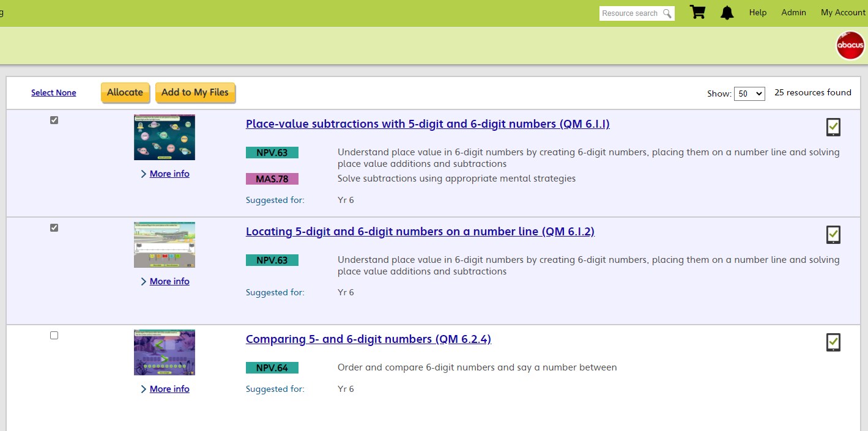Click tablet icon for Place-value subtractions resource
Image resolution: width=868 pixels, height=431 pixels.
click(833, 127)
